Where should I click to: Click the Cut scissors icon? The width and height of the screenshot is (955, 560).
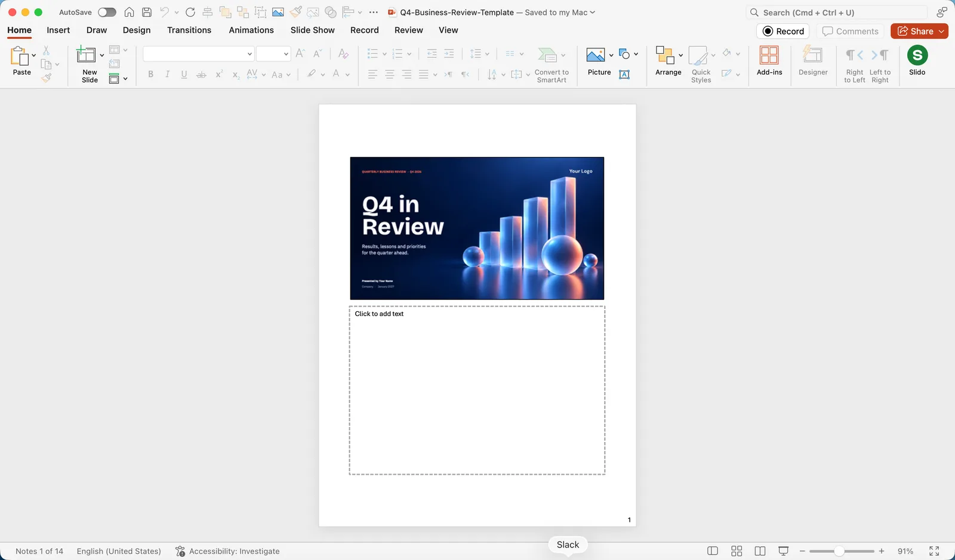coord(47,50)
